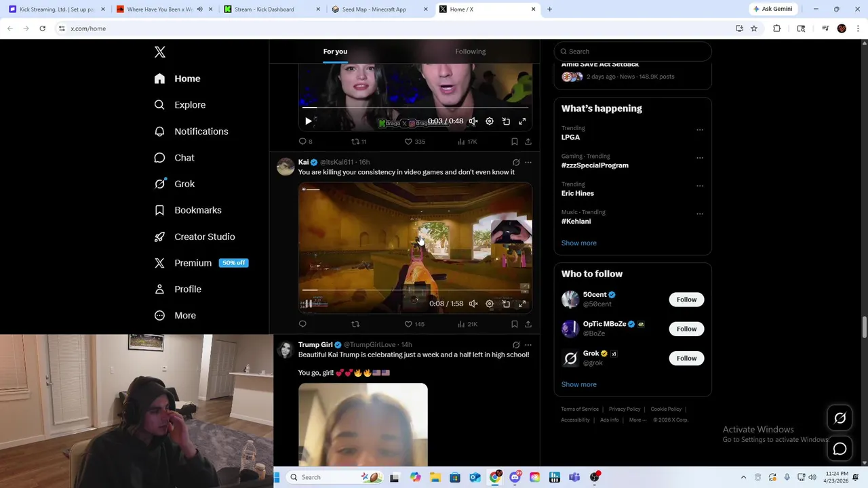Click the Ask Gemini button
868x488 pixels.
[x=772, y=9]
